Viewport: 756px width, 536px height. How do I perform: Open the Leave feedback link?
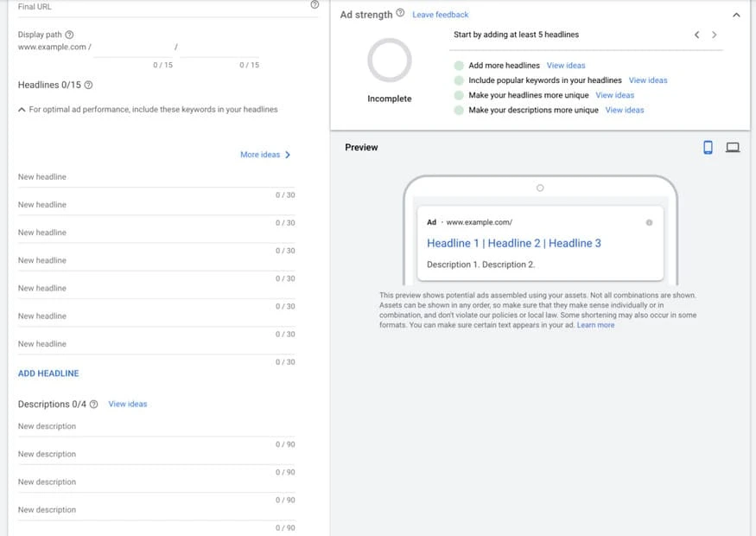pyautogui.click(x=441, y=14)
